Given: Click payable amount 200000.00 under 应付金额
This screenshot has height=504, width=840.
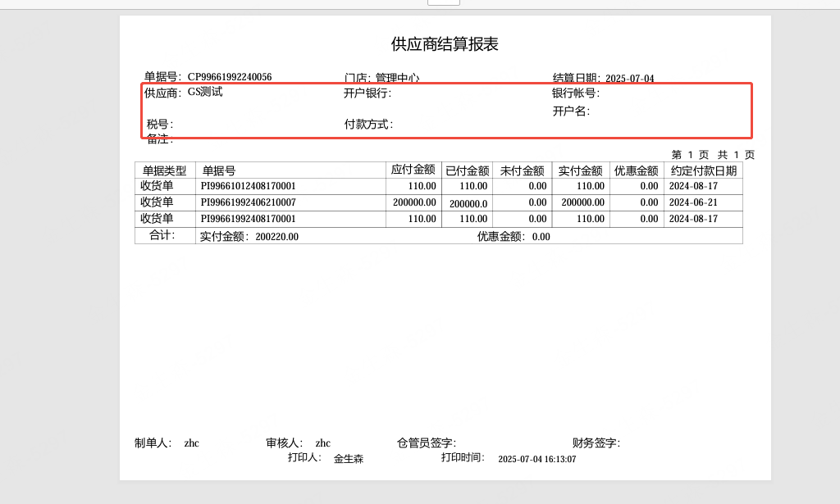Looking at the screenshot, I should 414,202.
